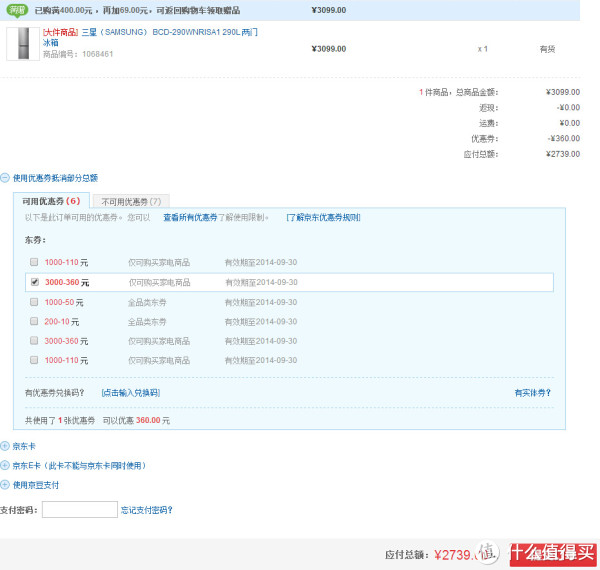Expand the 京东卡 section
This screenshot has height=570, width=600.
pos(5,446)
